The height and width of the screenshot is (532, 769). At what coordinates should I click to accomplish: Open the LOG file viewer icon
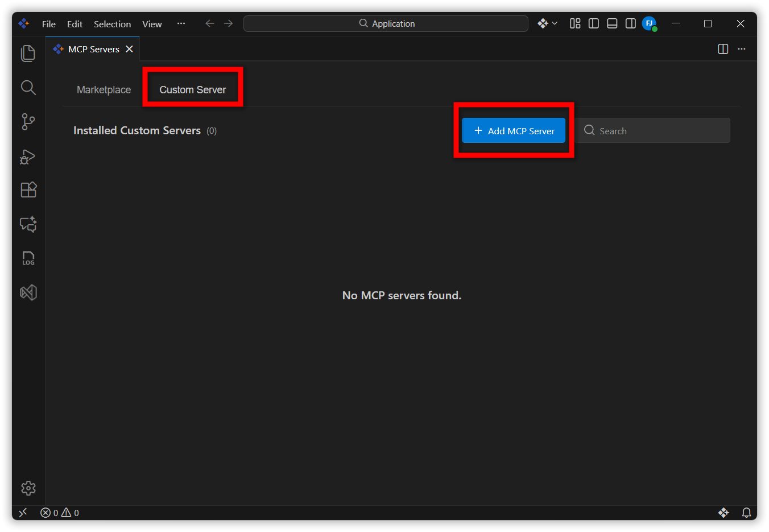(28, 258)
